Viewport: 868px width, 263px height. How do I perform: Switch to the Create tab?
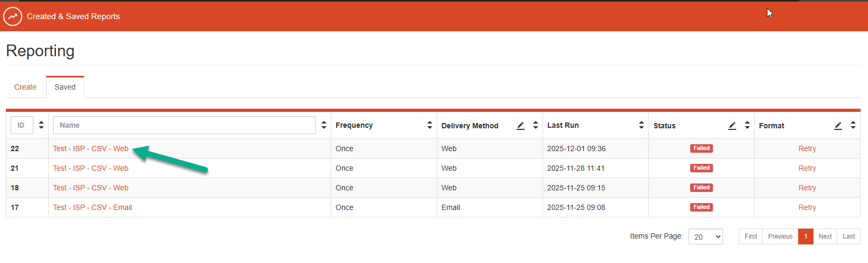point(25,87)
